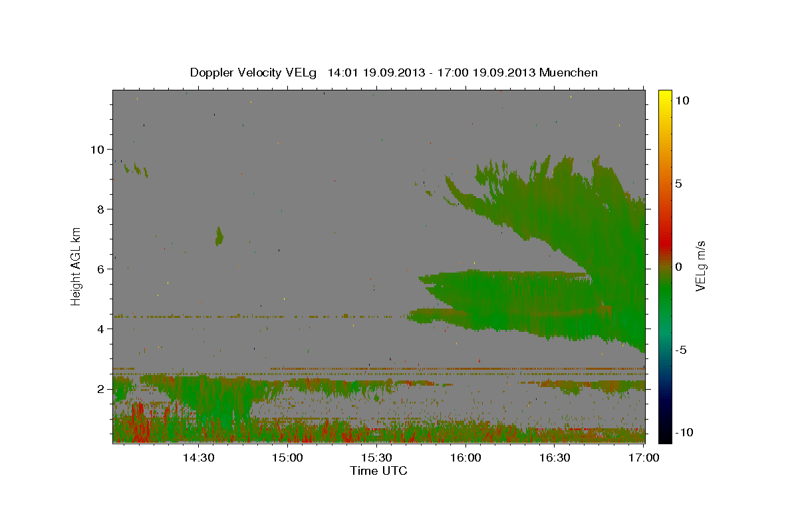Image resolution: width=798 pixels, height=532 pixels.
Task: Click the '15:00' time tick label
Action: coord(288,458)
